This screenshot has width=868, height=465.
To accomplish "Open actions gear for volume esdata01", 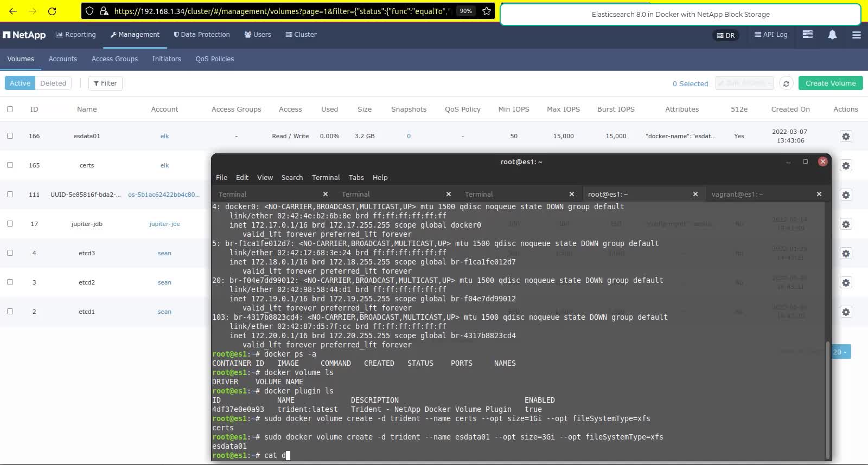I will pos(846,136).
